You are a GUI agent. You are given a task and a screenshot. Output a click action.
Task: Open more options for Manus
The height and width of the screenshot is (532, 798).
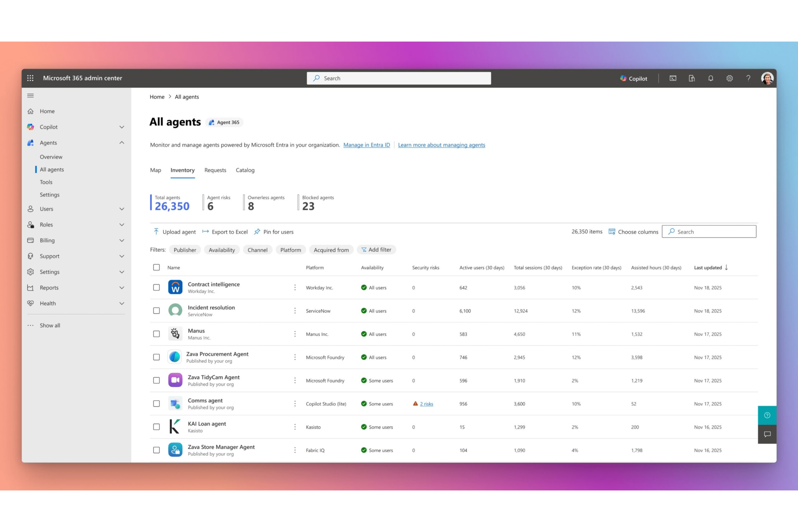[x=295, y=334]
